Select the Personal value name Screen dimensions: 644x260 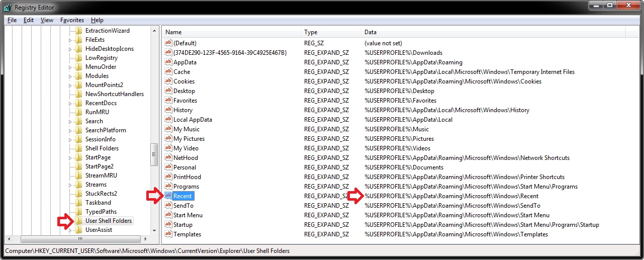[x=185, y=167]
